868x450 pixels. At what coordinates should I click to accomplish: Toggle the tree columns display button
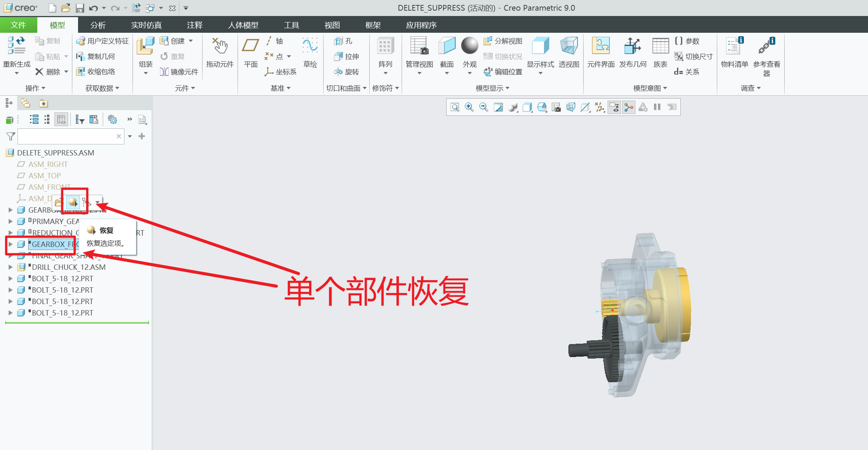[x=61, y=120]
